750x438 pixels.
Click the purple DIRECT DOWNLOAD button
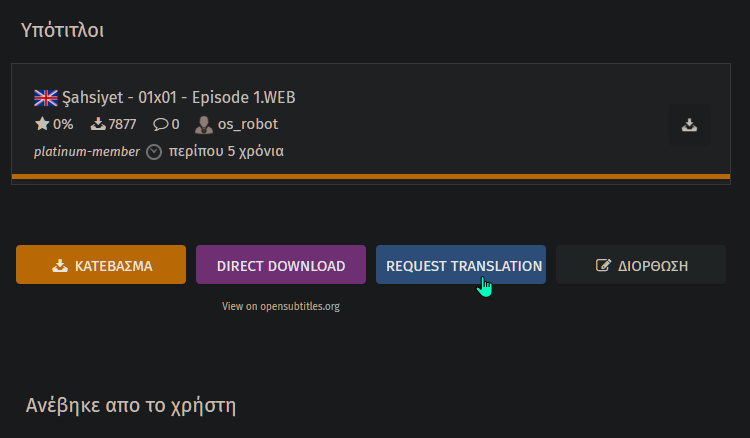[281, 264]
